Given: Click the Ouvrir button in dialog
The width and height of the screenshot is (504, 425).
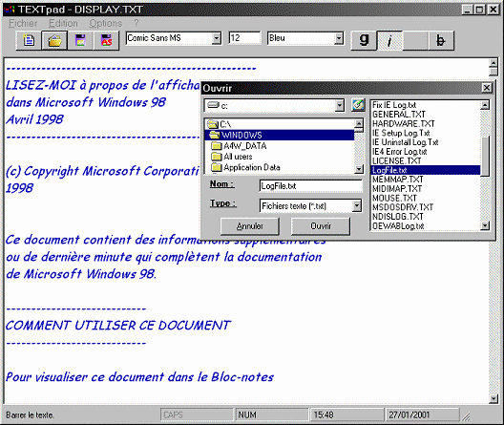Looking at the screenshot, I should click(321, 226).
